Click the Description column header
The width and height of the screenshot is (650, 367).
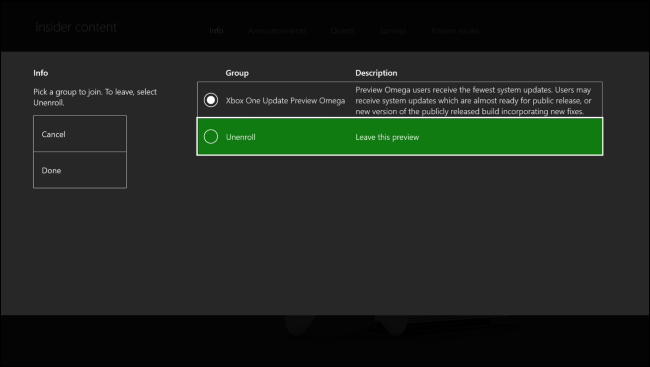(376, 73)
